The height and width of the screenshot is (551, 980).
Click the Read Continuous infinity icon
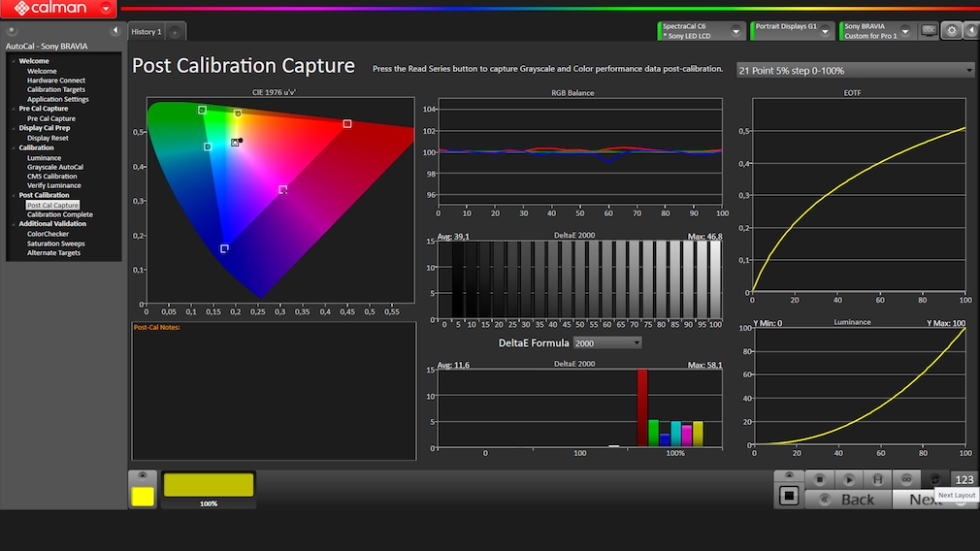(906, 479)
